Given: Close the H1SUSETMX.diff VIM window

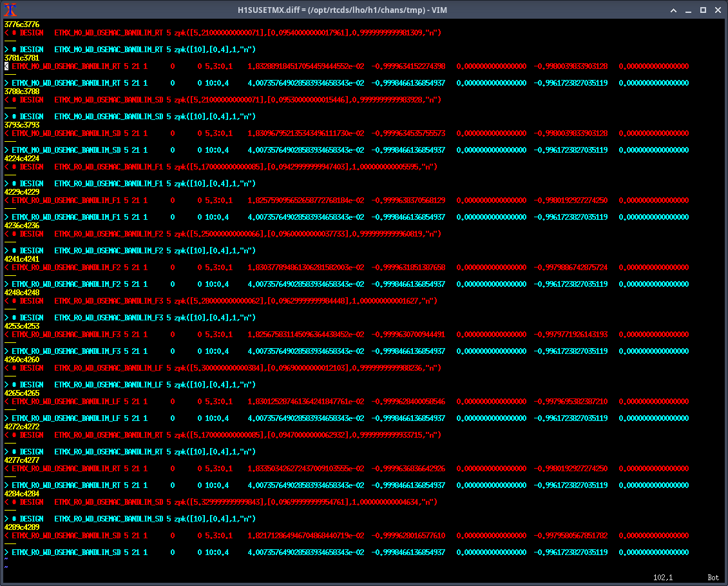Looking at the screenshot, I should click(717, 10).
